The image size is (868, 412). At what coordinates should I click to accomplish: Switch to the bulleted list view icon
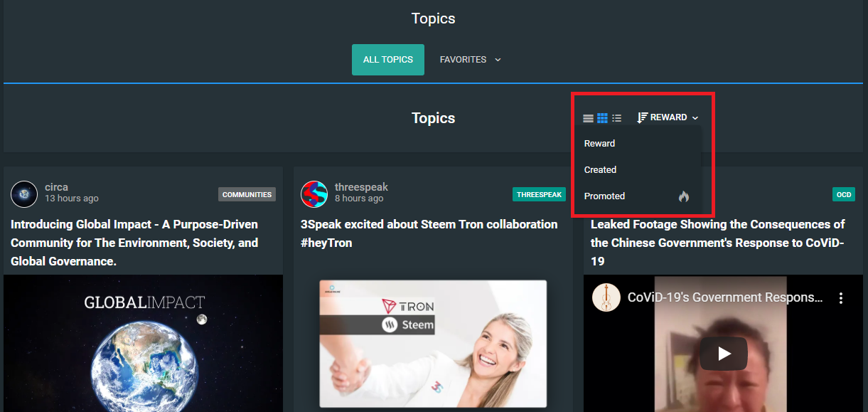click(x=616, y=118)
